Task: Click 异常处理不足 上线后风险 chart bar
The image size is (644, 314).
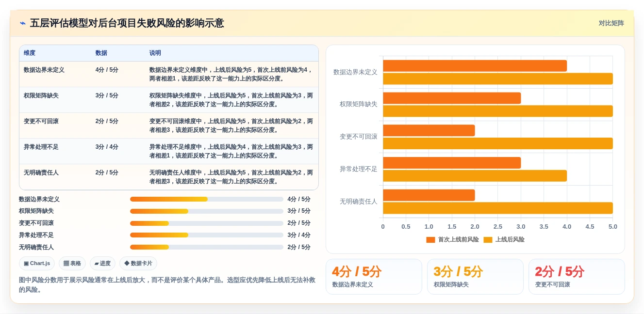Action: tap(475, 175)
